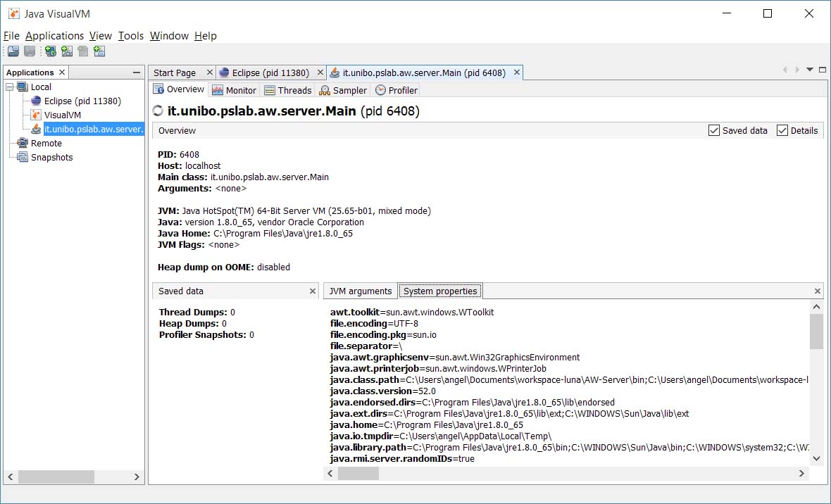Select the Local computer icon in Applications tree
831x504 pixels.
point(23,87)
